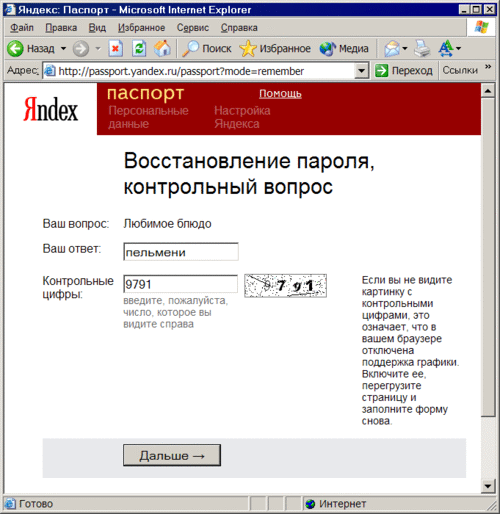Click the scrollbar up arrow

tap(488, 91)
